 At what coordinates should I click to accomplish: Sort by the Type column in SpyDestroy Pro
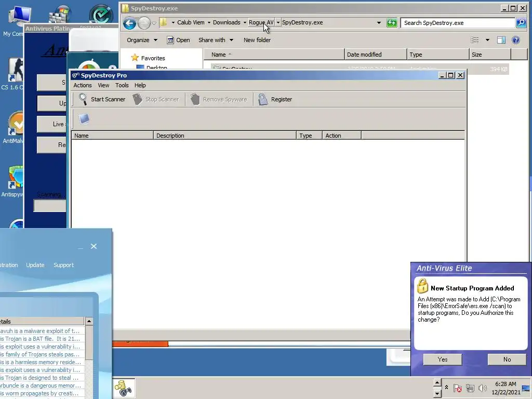(309, 136)
